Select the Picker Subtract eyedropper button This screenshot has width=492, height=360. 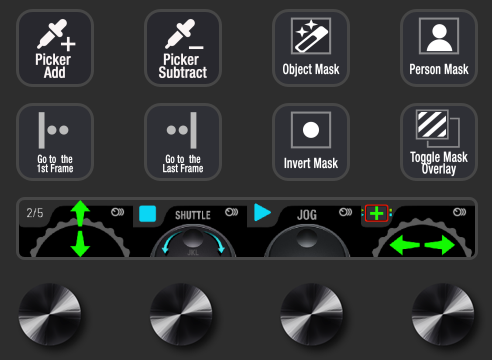click(183, 48)
